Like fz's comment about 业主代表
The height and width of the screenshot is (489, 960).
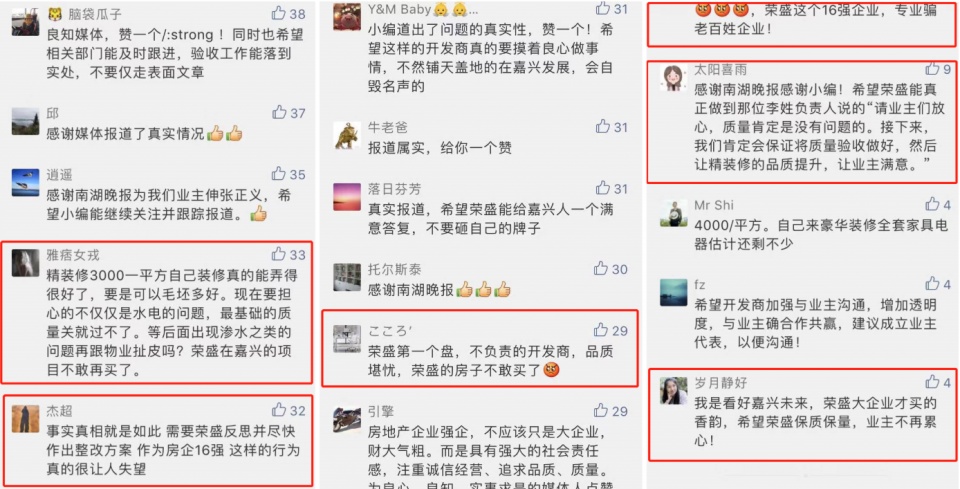pyautogui.click(x=932, y=283)
